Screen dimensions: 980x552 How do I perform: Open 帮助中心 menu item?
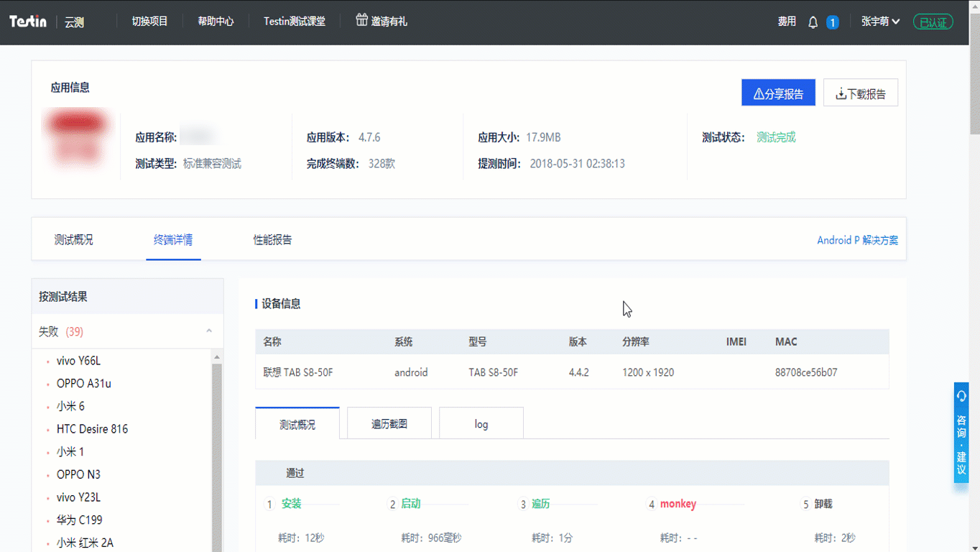(x=216, y=22)
